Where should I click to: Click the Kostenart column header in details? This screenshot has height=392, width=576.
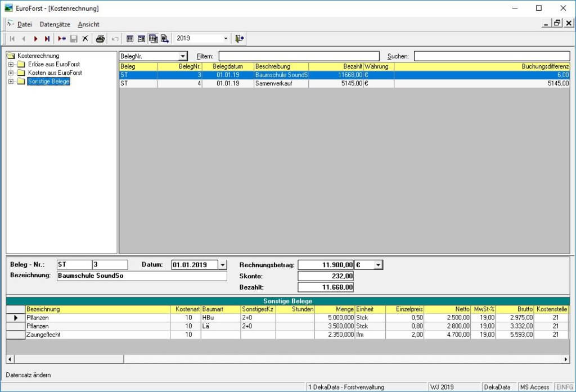[186, 309]
